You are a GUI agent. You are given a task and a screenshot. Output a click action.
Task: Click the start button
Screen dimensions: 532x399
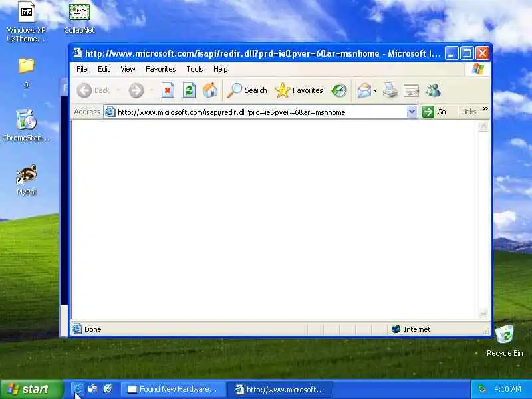pos(32,389)
